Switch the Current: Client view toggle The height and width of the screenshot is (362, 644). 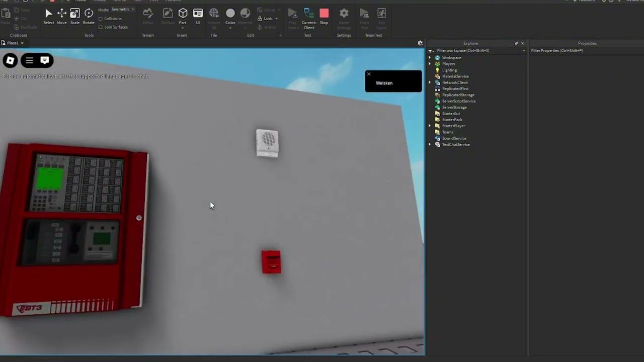(309, 18)
